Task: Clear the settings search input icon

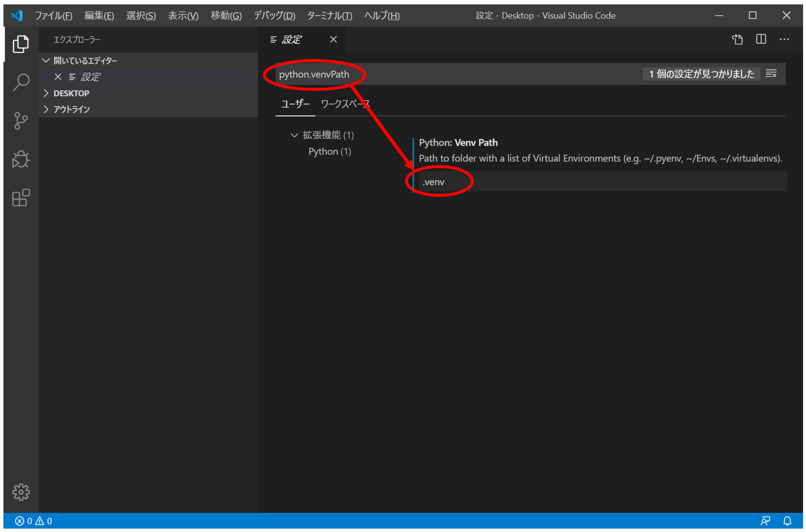Action: pyautogui.click(x=771, y=74)
